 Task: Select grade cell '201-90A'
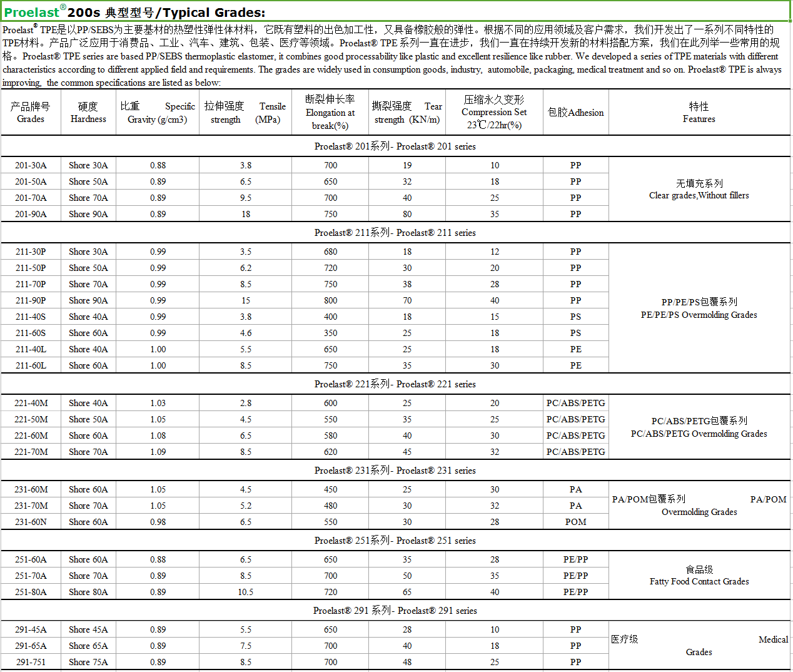point(31,214)
